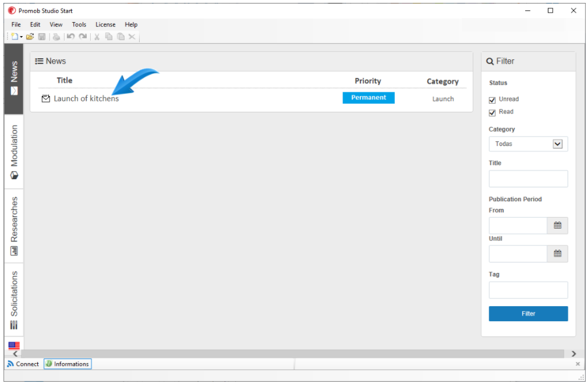Click the Category column header
Viewport: 588px width, 387px height.
[x=442, y=81]
